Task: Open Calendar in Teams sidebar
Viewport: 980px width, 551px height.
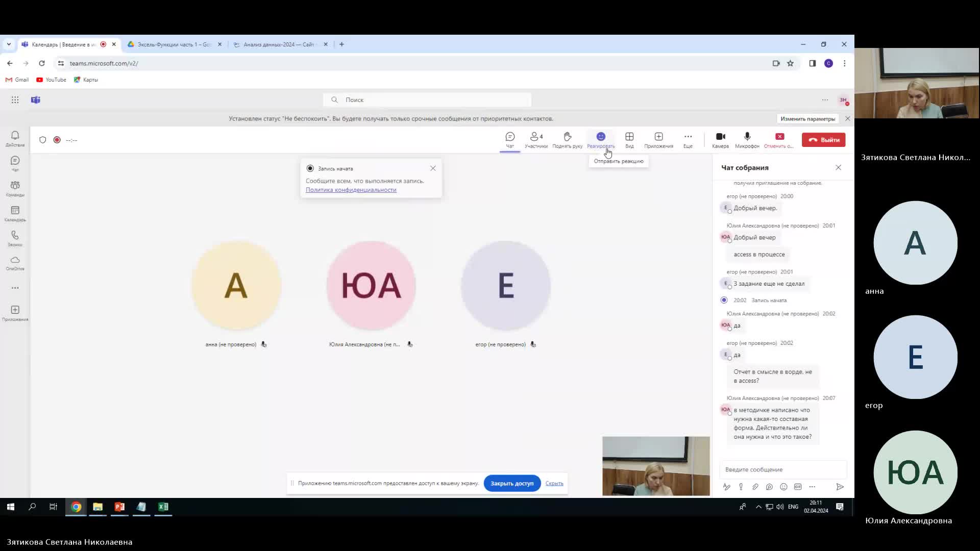Action: click(15, 213)
